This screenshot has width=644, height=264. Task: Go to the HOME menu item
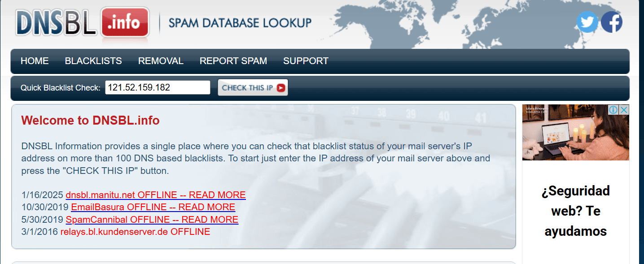[x=35, y=61]
